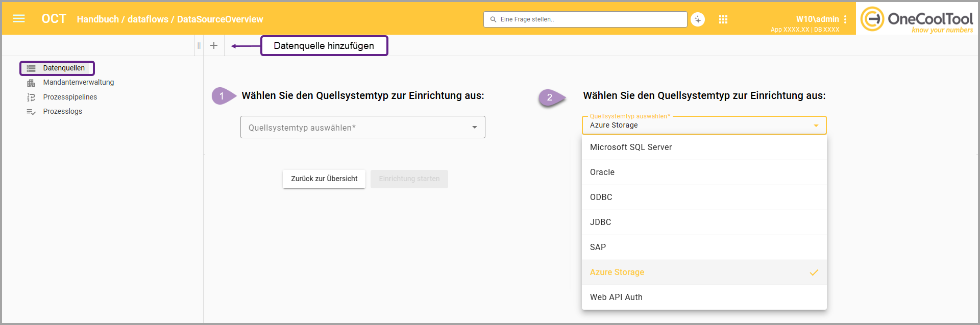Click the Datenquellen list icon
The width and height of the screenshot is (980, 325).
(31, 68)
